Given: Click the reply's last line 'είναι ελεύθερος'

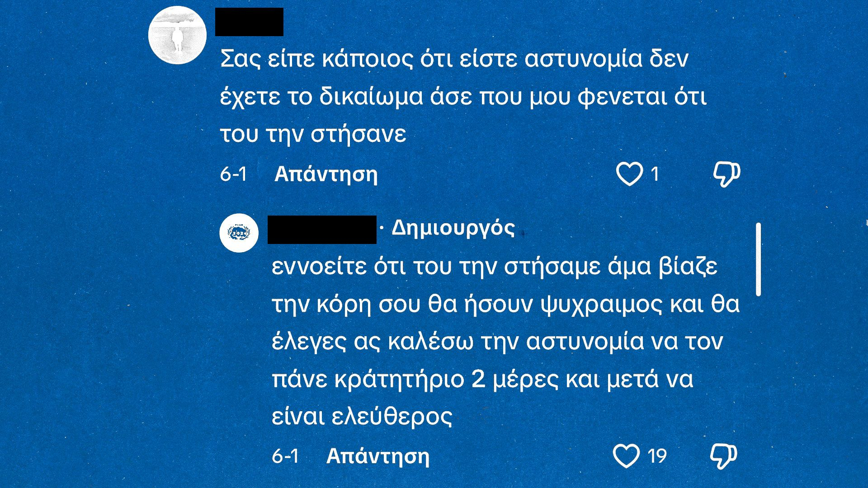Looking at the screenshot, I should 362,417.
